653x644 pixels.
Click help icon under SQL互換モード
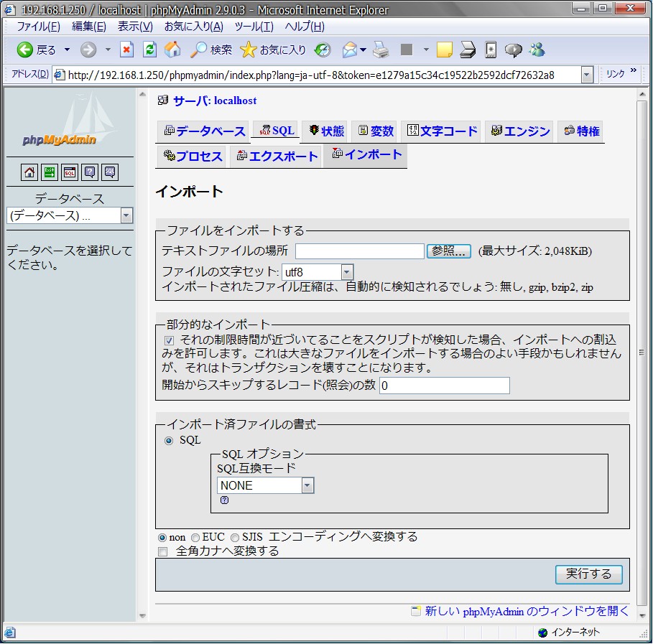pyautogui.click(x=224, y=500)
